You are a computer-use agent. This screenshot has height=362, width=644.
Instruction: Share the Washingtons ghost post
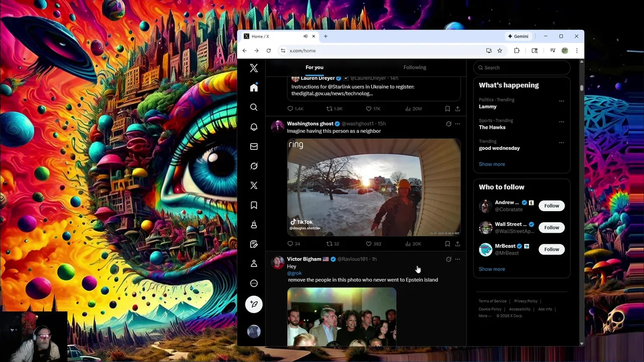pyautogui.click(x=457, y=244)
